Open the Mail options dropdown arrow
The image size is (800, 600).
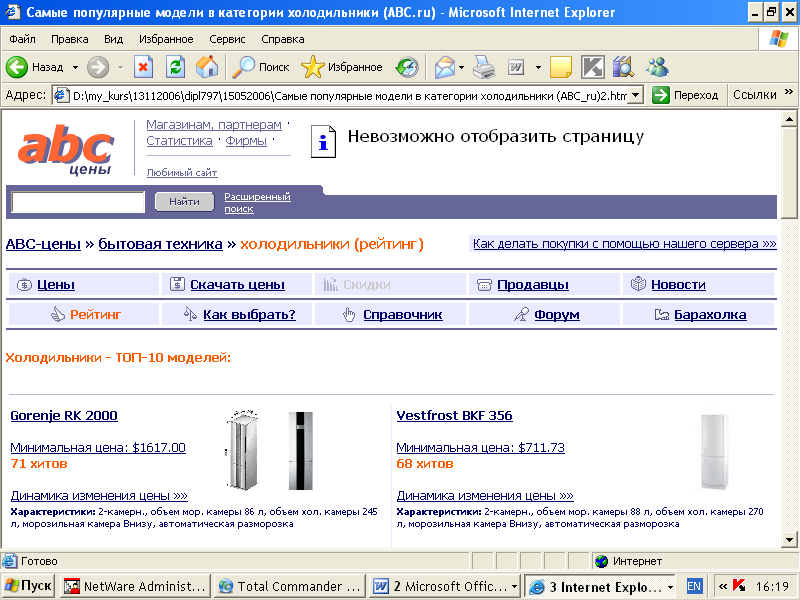(x=462, y=67)
